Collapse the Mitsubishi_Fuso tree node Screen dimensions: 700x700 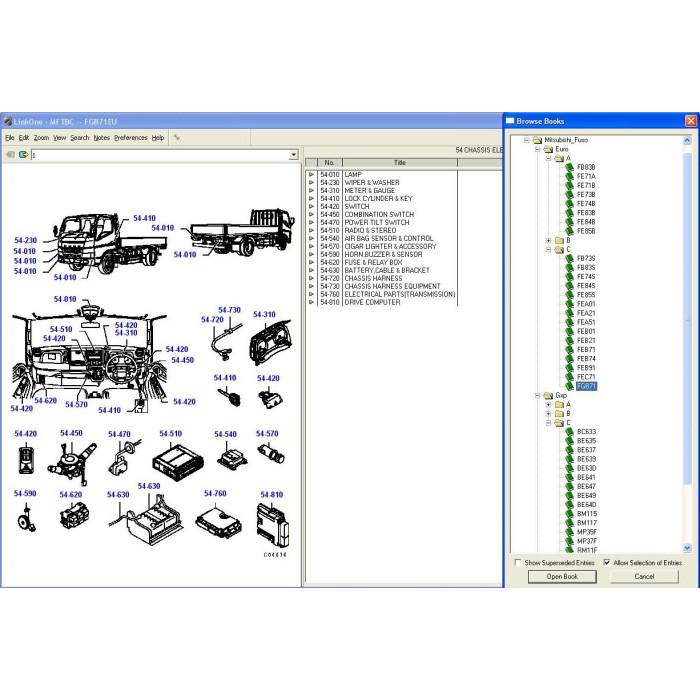[527, 140]
